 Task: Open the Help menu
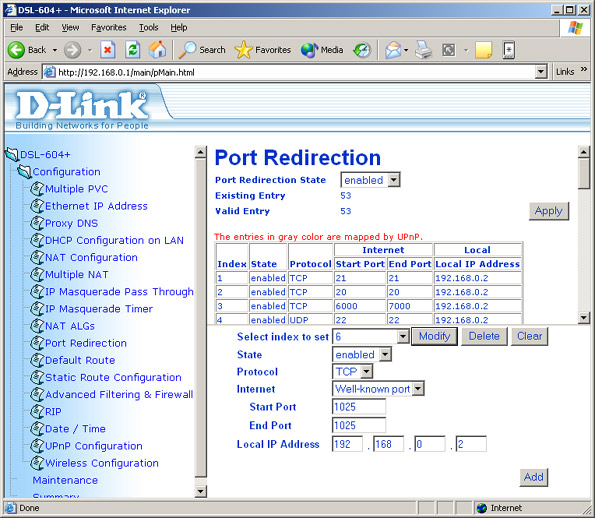pos(178,28)
